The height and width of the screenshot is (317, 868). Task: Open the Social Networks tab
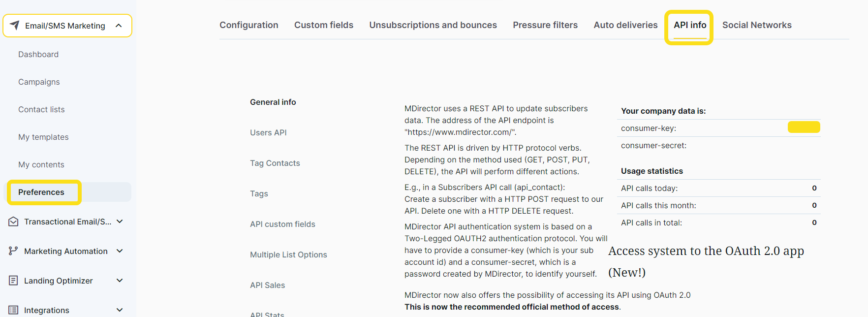(x=757, y=25)
